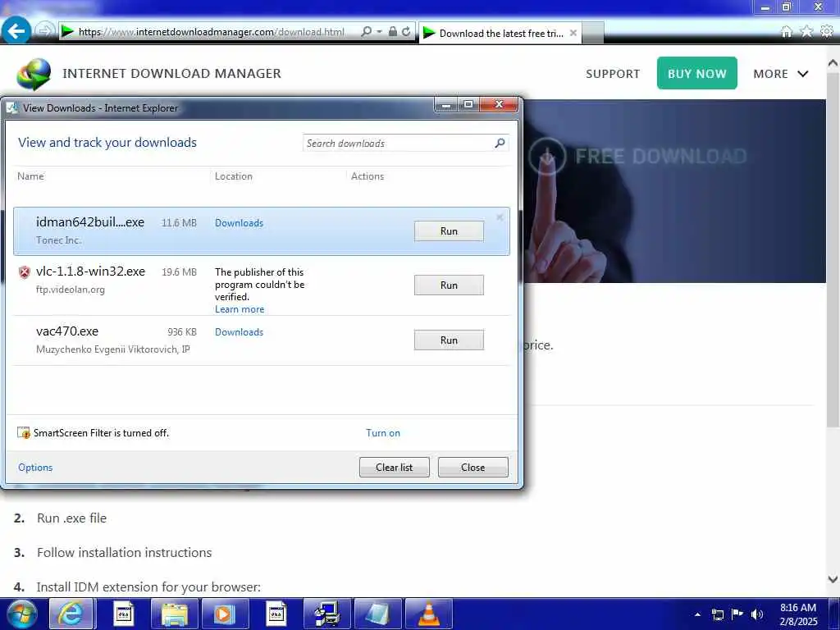Minimize the View Downloads dialog
Screen dimensions: 840x630
445,104
